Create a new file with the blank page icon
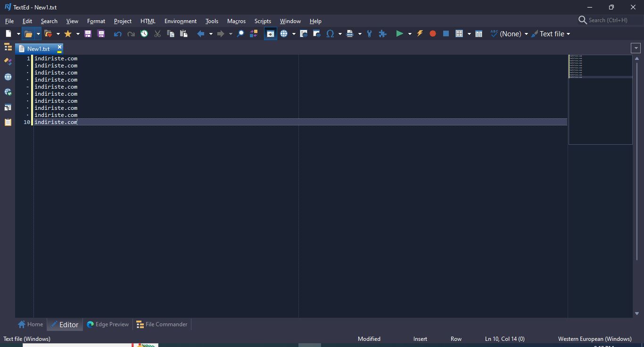The height and width of the screenshot is (347, 644). click(8, 33)
